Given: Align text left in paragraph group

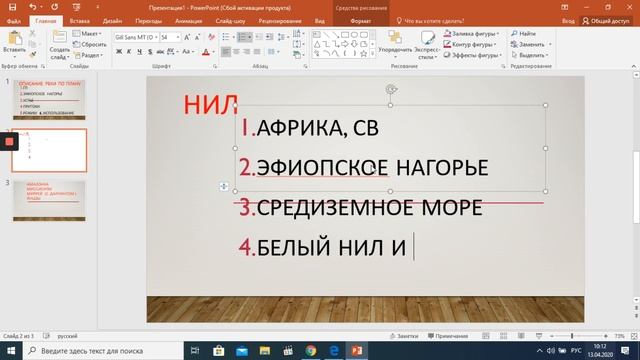Looking at the screenshot, I should coord(226,51).
